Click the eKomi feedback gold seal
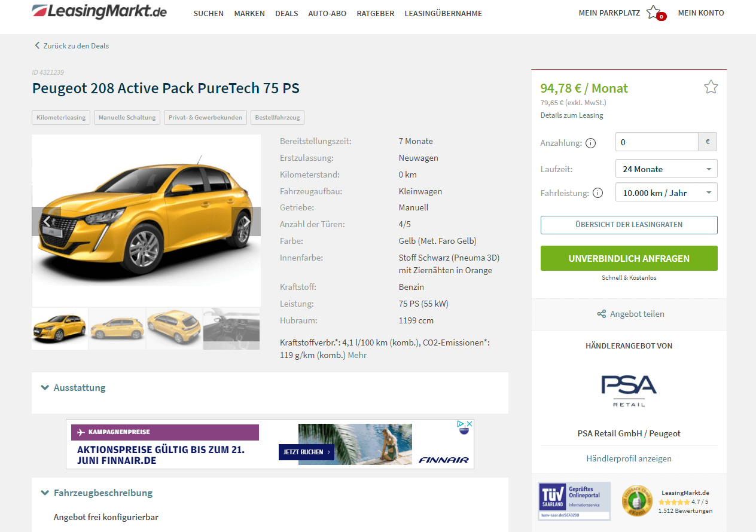This screenshot has width=756, height=532. [x=637, y=501]
